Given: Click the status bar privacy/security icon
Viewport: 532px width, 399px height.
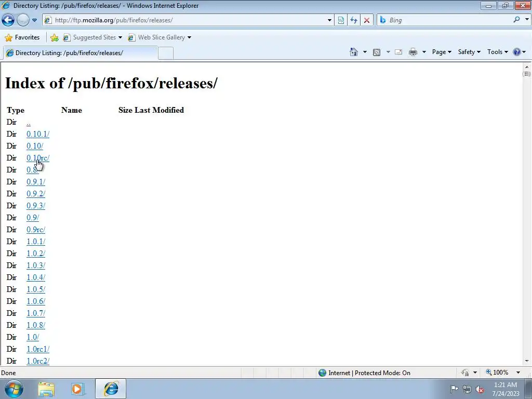Looking at the screenshot, I should pos(465,373).
